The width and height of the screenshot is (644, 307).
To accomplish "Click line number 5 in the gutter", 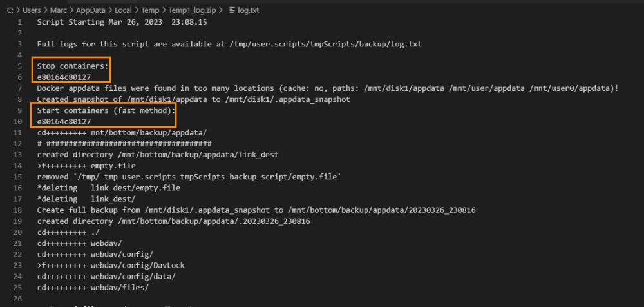I will tap(19, 66).
